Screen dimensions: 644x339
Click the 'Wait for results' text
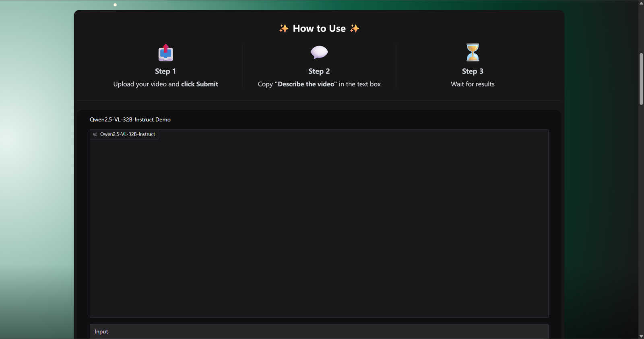coord(473,84)
